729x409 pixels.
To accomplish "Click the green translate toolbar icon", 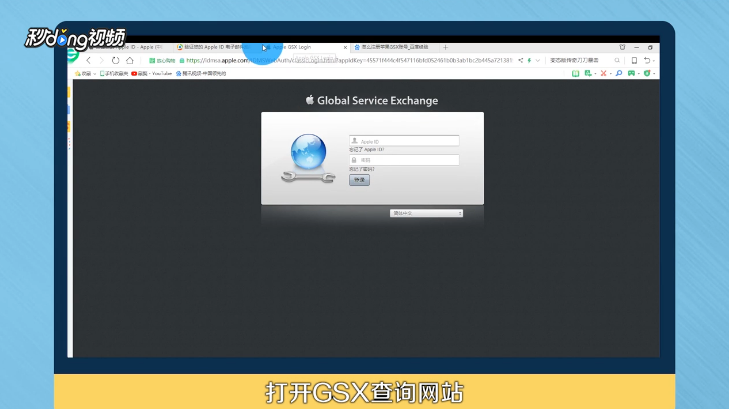I will coord(588,73).
